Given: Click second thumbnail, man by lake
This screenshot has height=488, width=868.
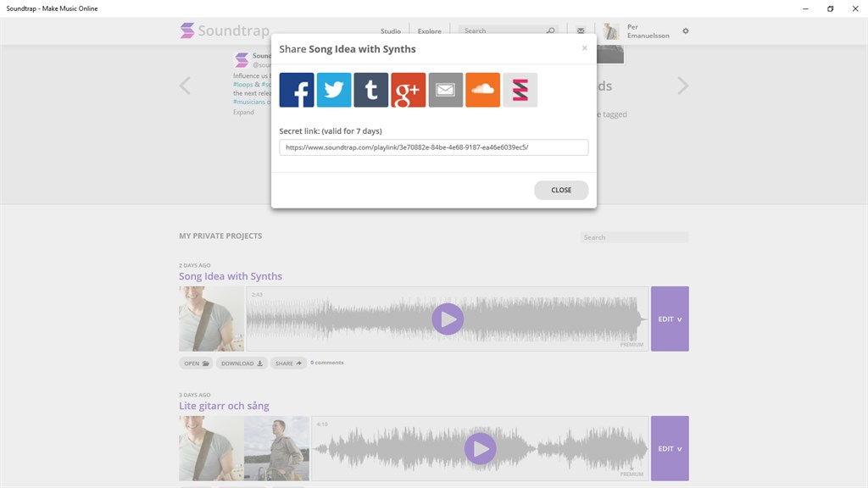Looking at the screenshot, I should (x=277, y=448).
